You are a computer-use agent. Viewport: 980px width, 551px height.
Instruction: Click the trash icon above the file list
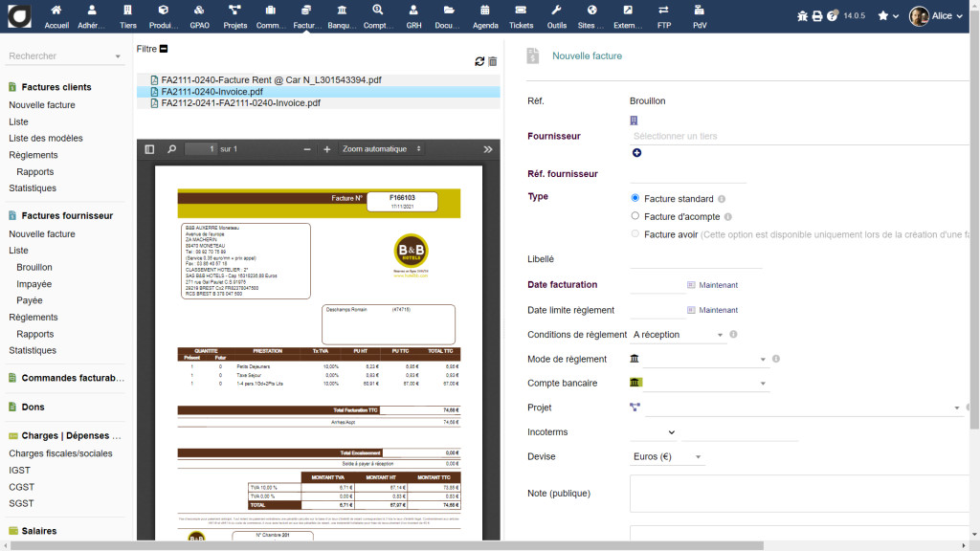(x=493, y=61)
